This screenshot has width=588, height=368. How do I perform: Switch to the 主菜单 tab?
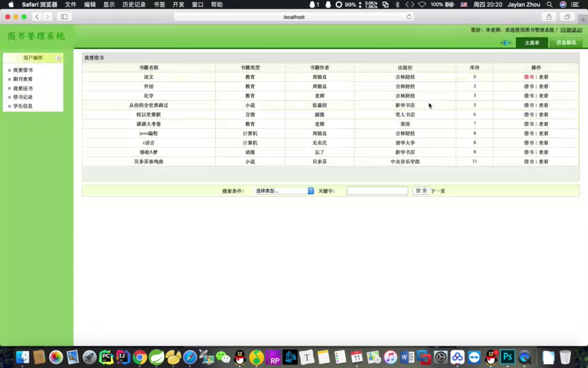[x=532, y=43]
